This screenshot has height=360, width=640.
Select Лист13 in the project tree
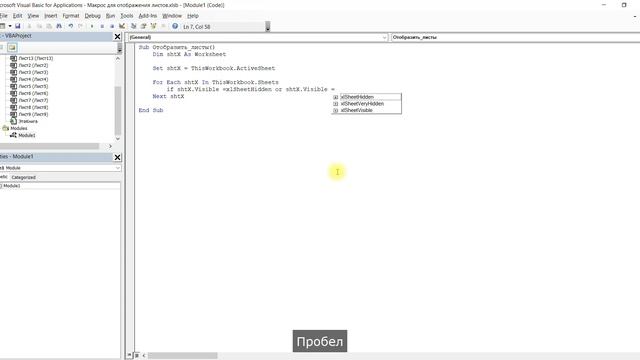tap(36, 58)
